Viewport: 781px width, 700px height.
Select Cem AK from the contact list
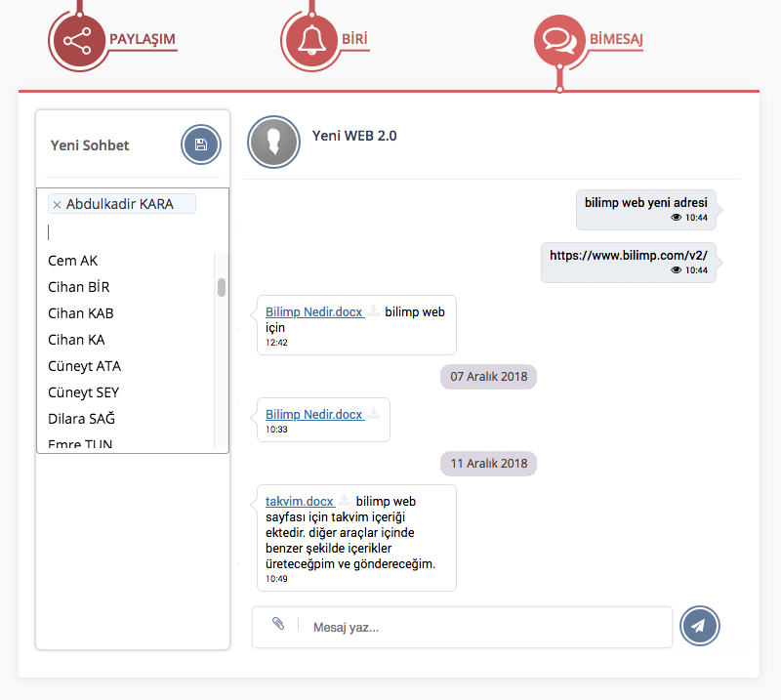click(73, 261)
